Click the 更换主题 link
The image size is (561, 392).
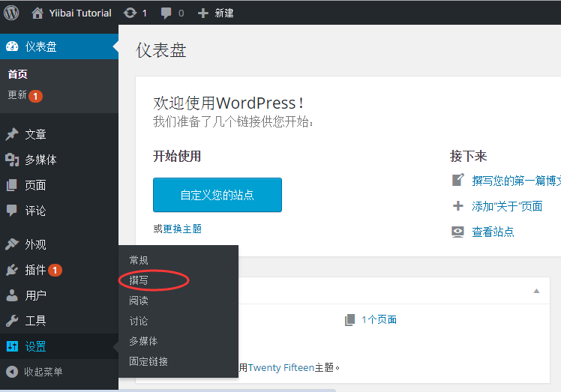pos(182,229)
